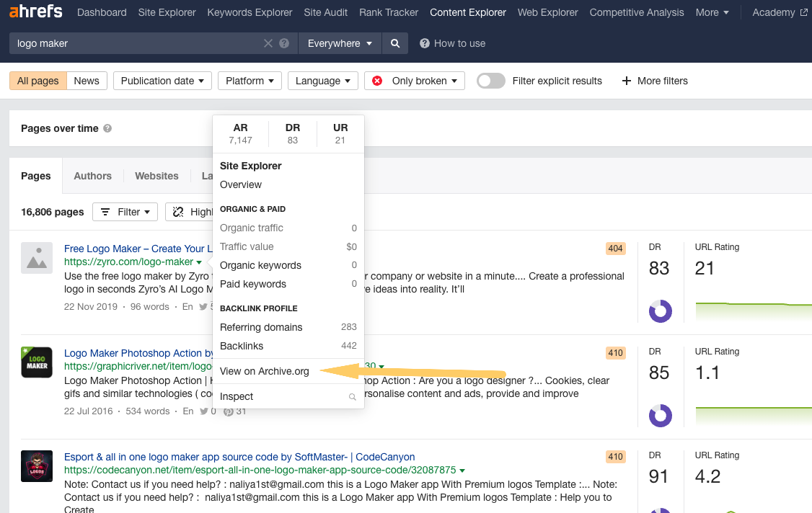The height and width of the screenshot is (513, 812).
Task: Clear the search field with X icon
Action: [x=268, y=43]
